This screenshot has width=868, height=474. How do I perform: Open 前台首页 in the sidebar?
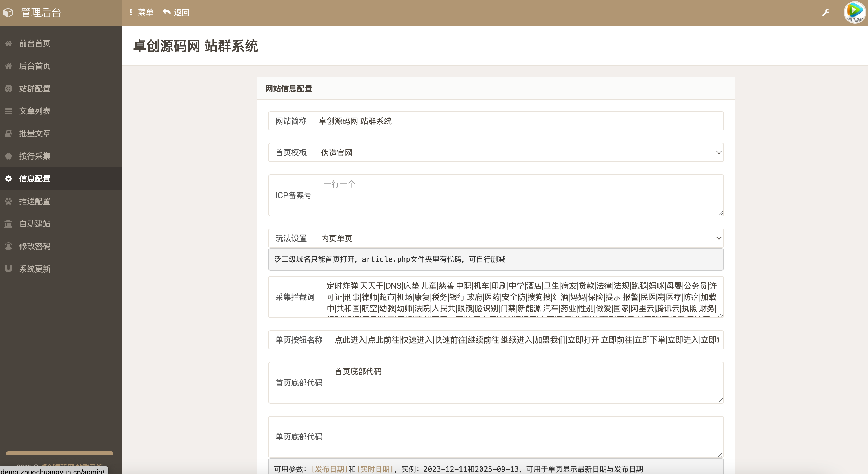34,43
